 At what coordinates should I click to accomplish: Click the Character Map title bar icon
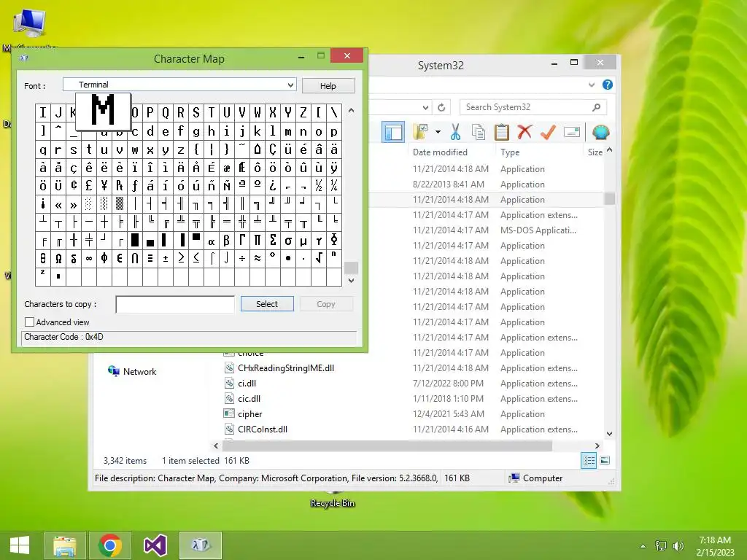pyautogui.click(x=24, y=58)
